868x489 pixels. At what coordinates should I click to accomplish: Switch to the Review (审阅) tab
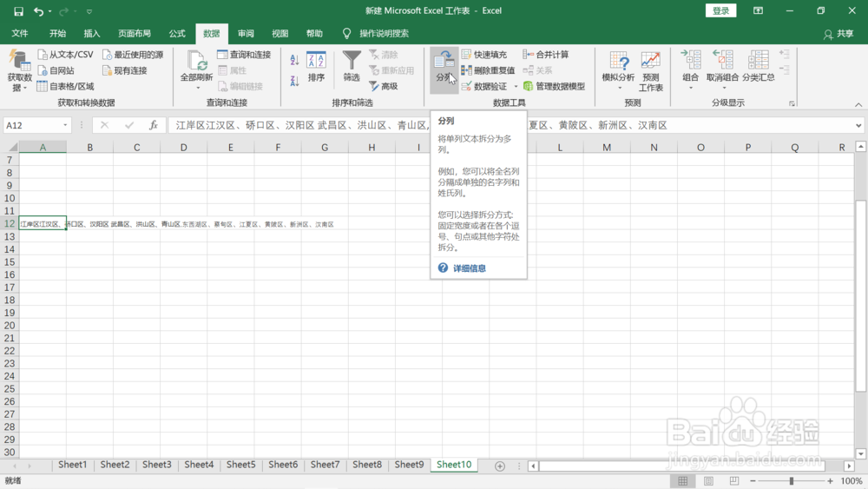[246, 33]
